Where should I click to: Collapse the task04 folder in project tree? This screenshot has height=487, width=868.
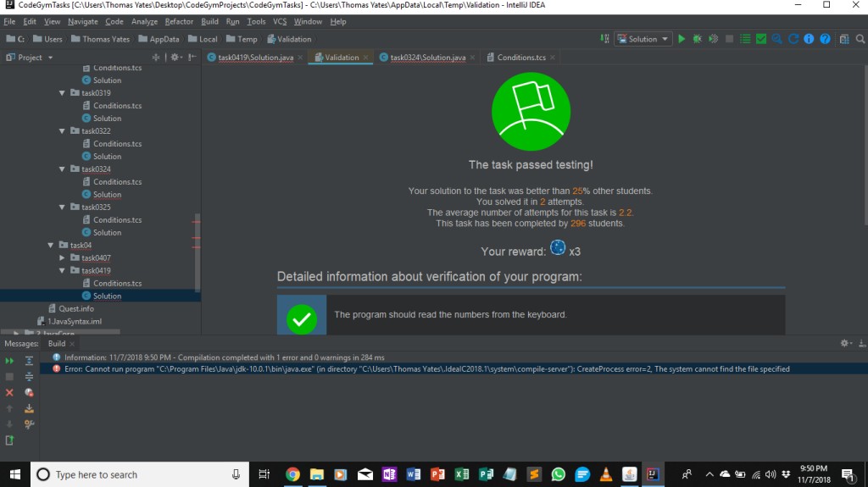[51, 245]
